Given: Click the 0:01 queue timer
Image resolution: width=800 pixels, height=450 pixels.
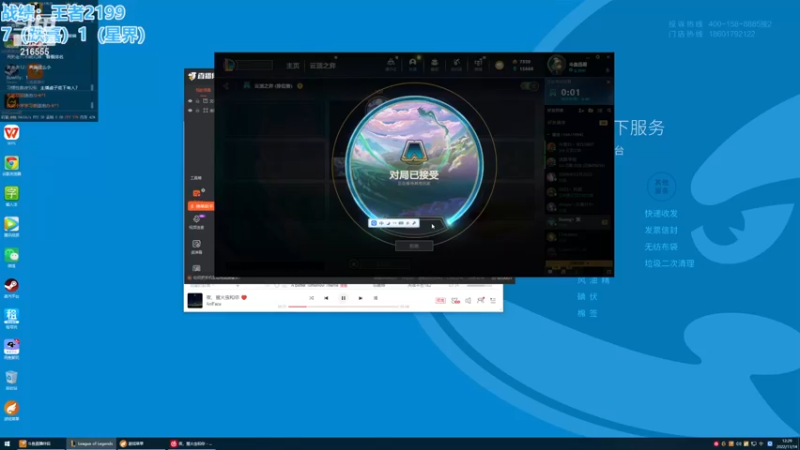Looking at the screenshot, I should 570,92.
